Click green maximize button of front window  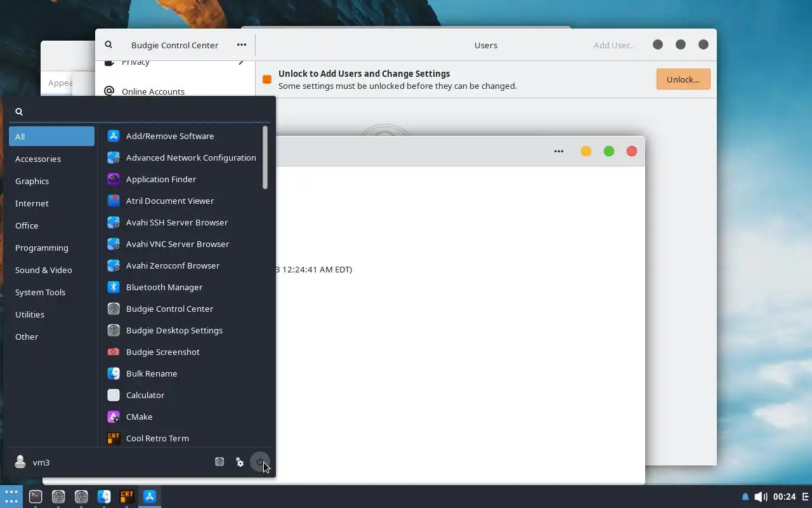click(609, 151)
